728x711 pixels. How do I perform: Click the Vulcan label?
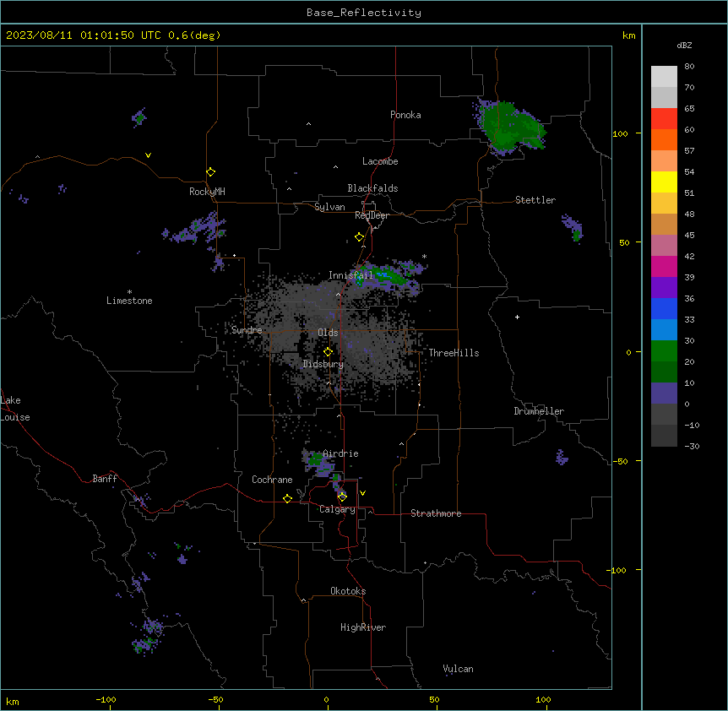pyautogui.click(x=459, y=669)
